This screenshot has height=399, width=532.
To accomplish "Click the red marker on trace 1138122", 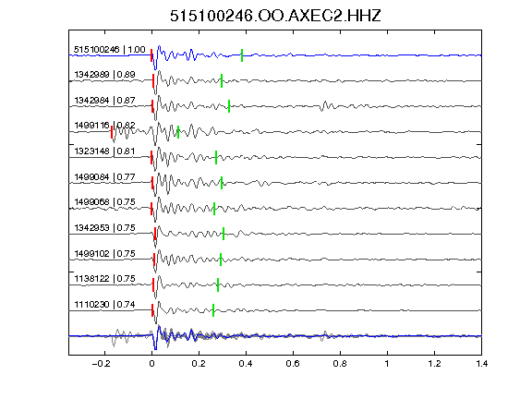I will [153, 285].
